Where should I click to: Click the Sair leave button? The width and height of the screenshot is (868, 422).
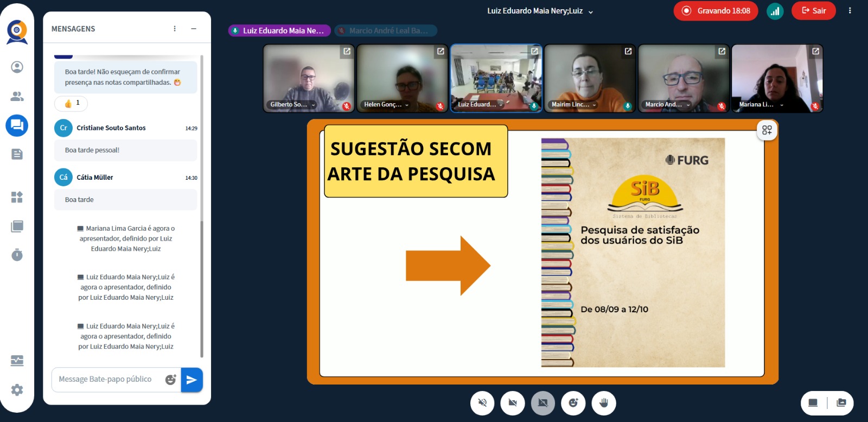[813, 11]
